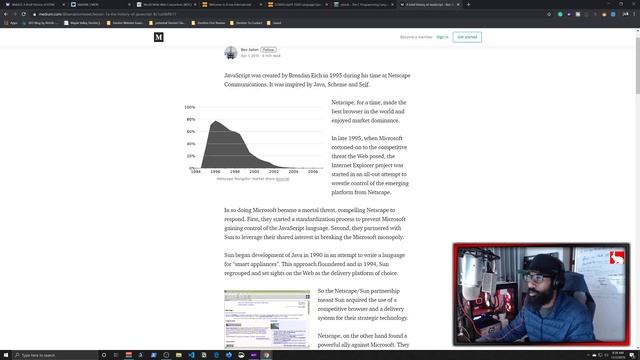Open Visual Studio Code from the taskbar

tap(191, 355)
